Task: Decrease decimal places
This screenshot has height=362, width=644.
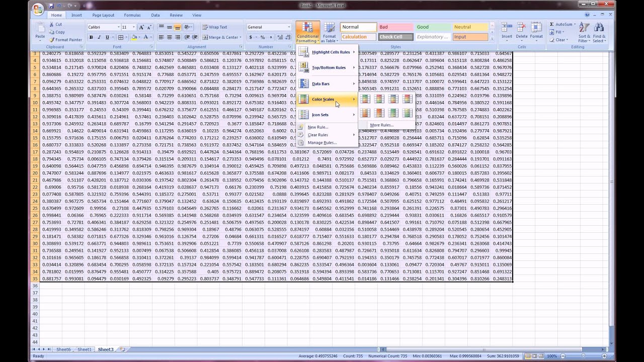Action: click(x=288, y=37)
